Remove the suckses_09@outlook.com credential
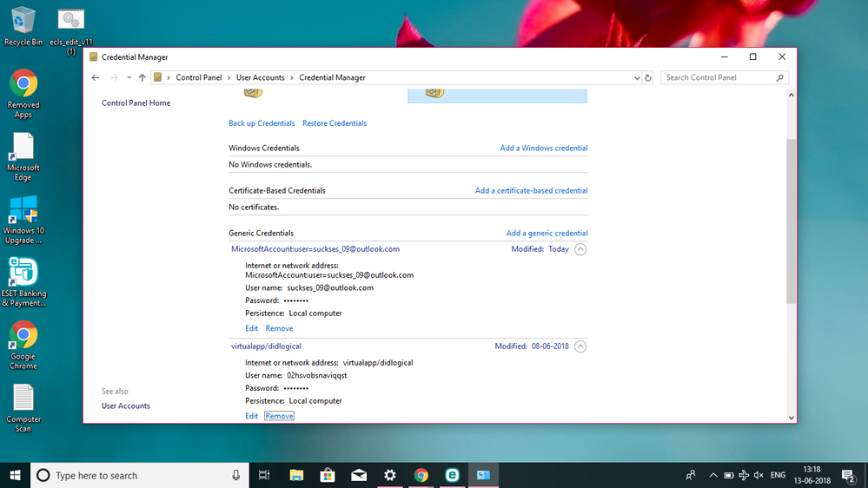 pos(279,328)
